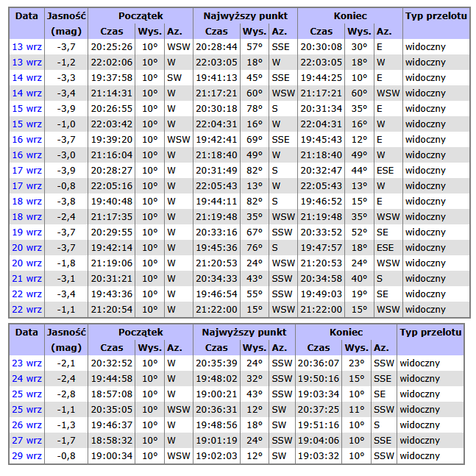Follow the 21 wrz date link
This screenshot has width=476, height=476.
coord(26,279)
